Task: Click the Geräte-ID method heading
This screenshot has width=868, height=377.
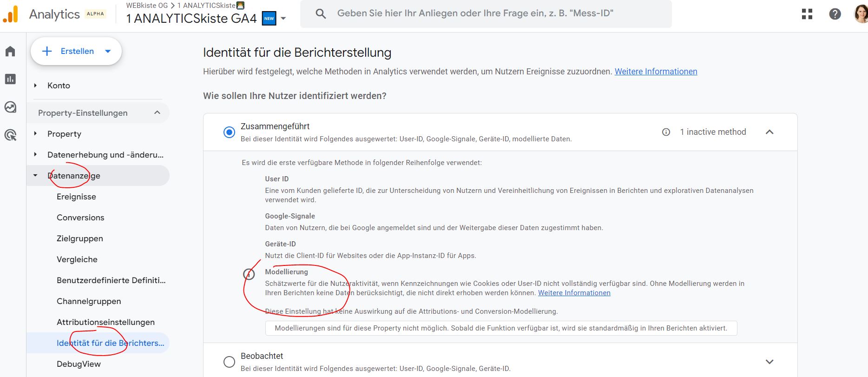Action: click(280, 244)
